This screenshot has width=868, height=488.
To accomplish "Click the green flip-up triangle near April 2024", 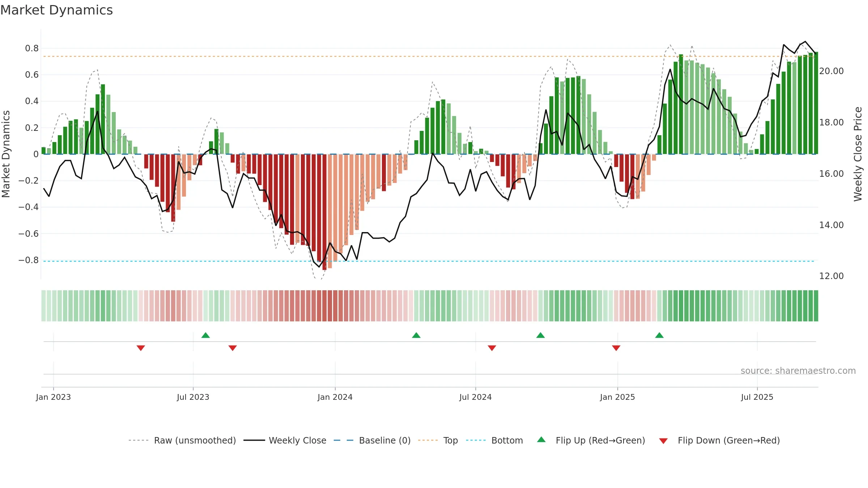I will (x=416, y=335).
